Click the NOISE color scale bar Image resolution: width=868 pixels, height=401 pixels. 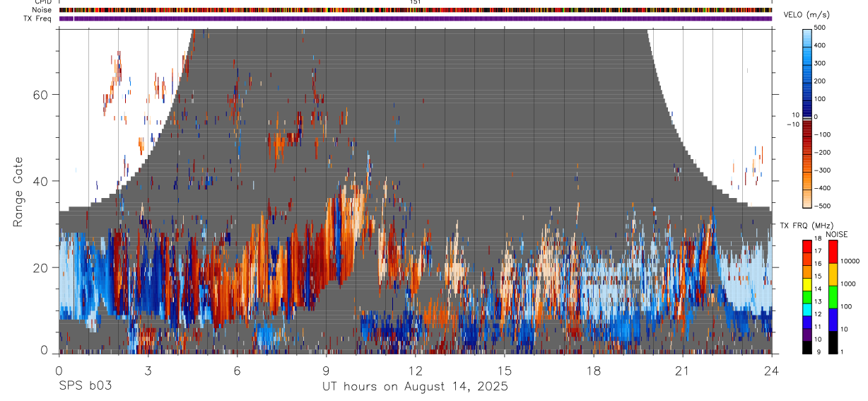coord(833,296)
